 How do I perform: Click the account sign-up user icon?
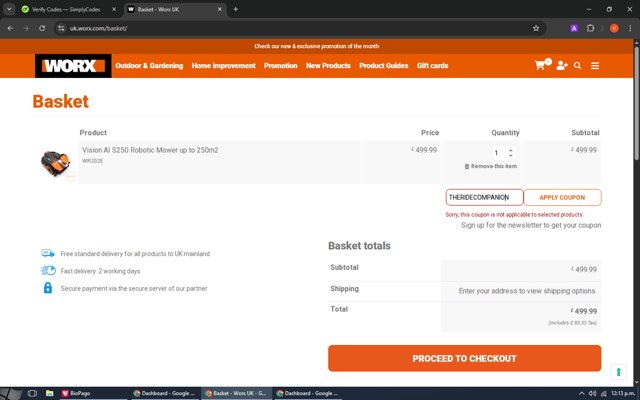point(562,65)
